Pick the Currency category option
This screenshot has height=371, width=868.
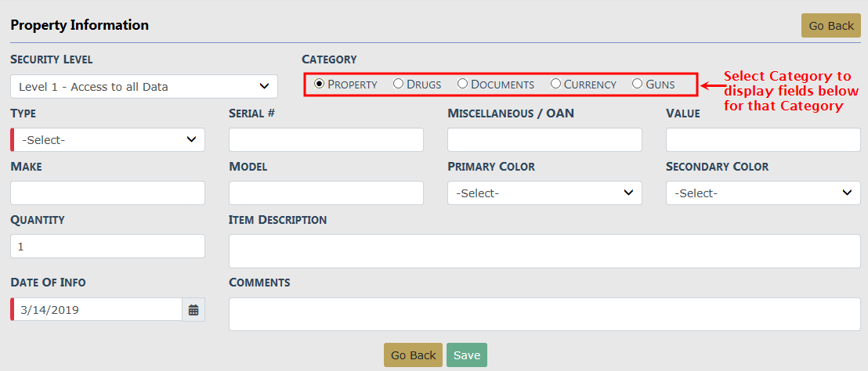[x=555, y=84]
